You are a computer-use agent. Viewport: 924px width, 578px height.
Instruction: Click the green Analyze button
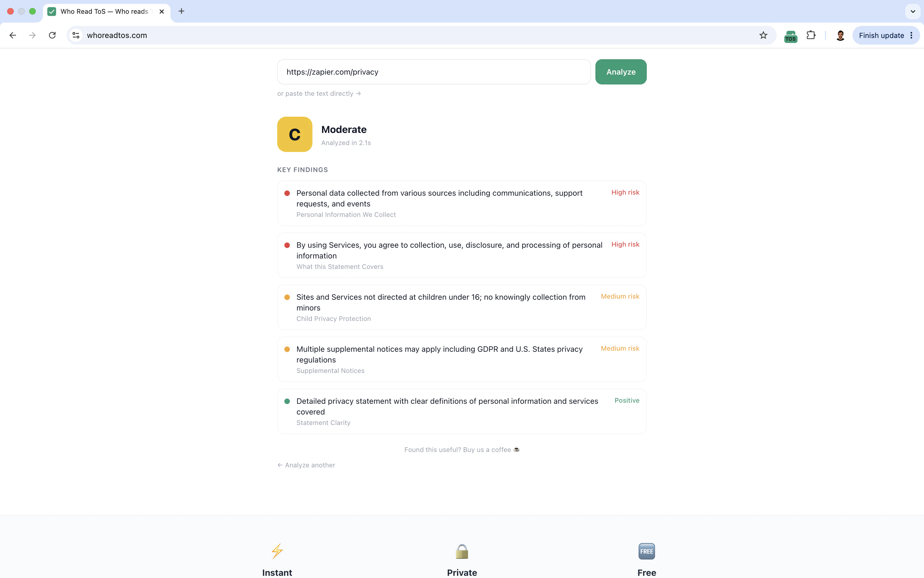621,72
